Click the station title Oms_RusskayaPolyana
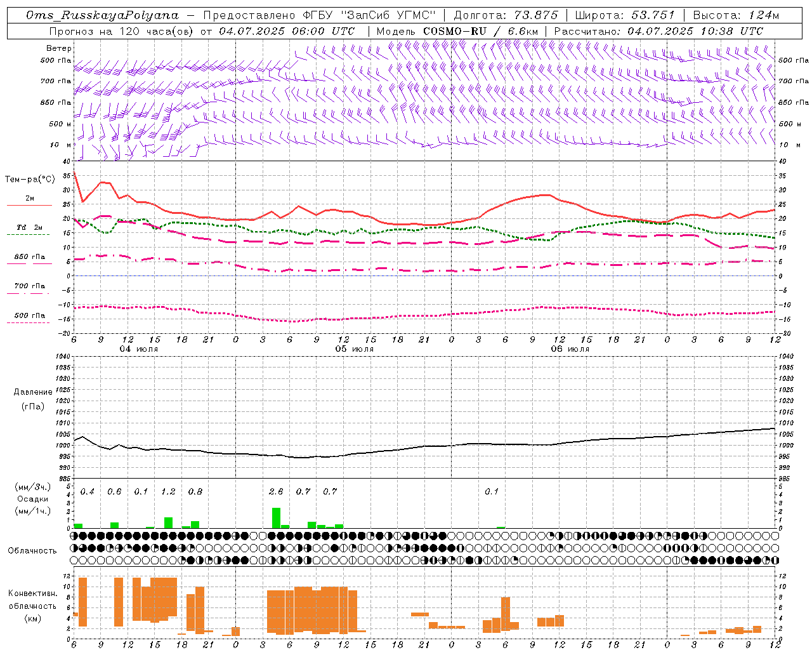812x650 pixels. [103, 15]
